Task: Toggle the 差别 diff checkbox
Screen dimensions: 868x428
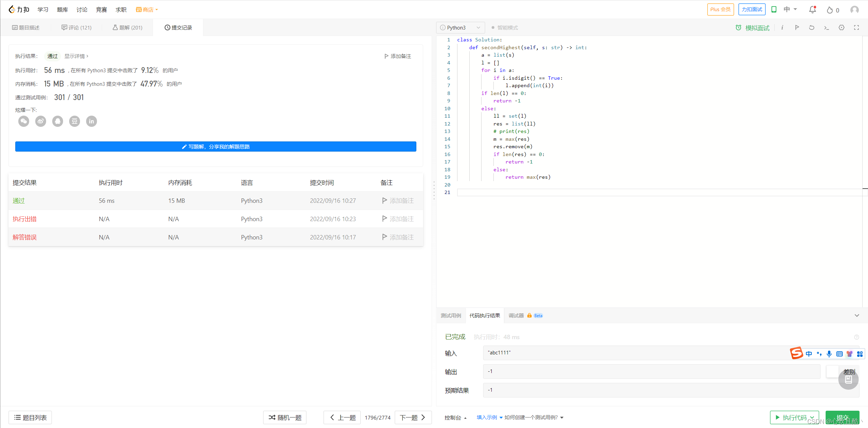Action: pyautogui.click(x=832, y=372)
